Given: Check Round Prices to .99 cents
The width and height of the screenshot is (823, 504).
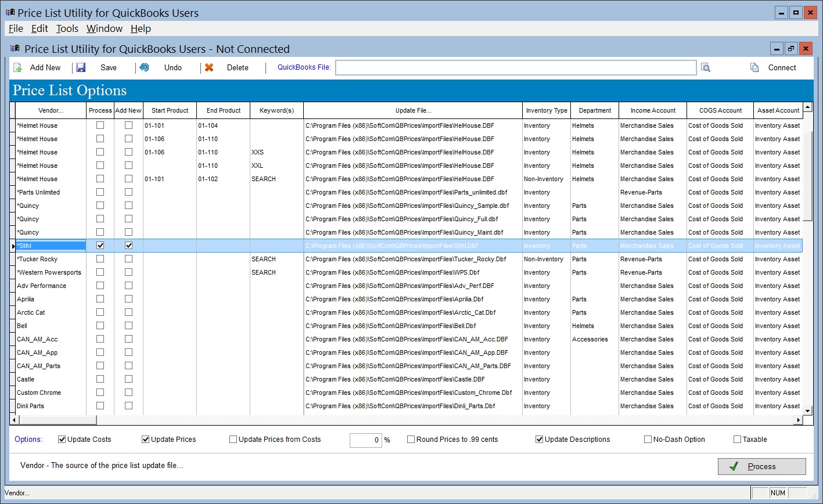Looking at the screenshot, I should 411,439.
